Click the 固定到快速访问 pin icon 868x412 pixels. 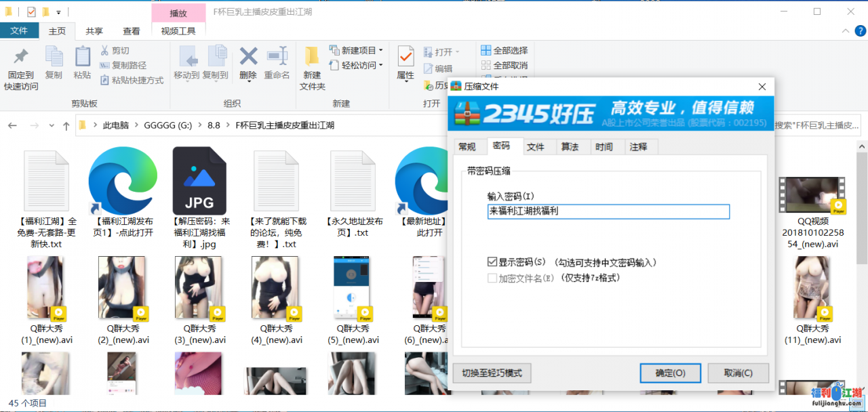(21, 58)
